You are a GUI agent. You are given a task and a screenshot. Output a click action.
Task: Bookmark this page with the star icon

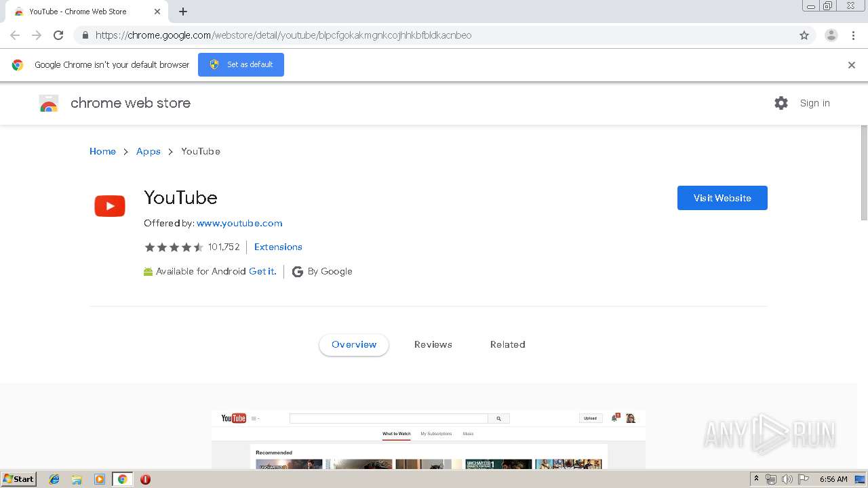[x=804, y=35]
